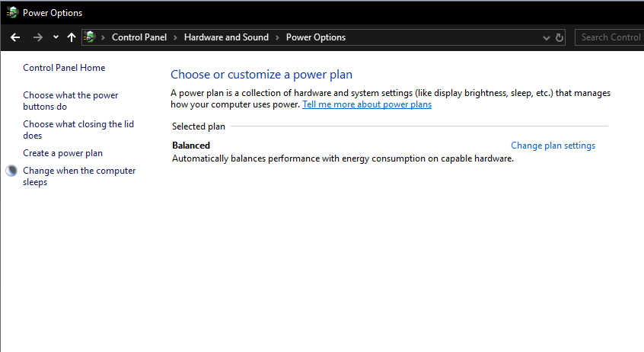This screenshot has height=352, width=644.
Task: Expand the address bar history dropdown
Action: [x=547, y=37]
